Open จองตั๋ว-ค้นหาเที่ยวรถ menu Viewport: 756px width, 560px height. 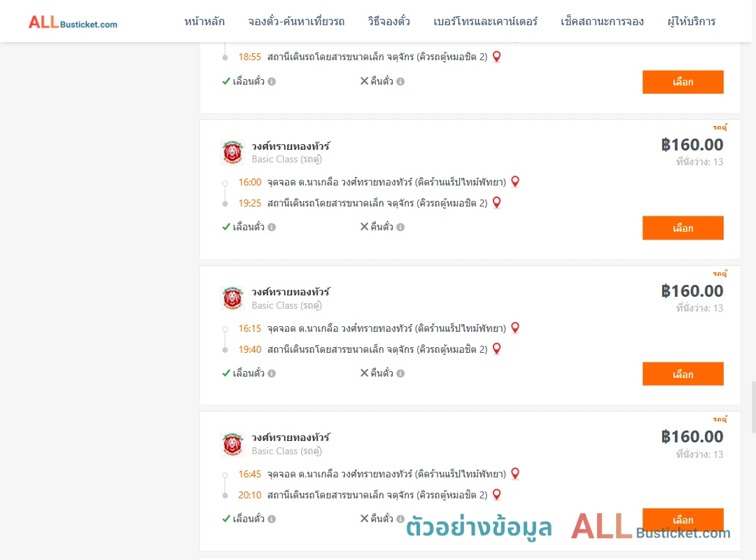[x=296, y=21]
